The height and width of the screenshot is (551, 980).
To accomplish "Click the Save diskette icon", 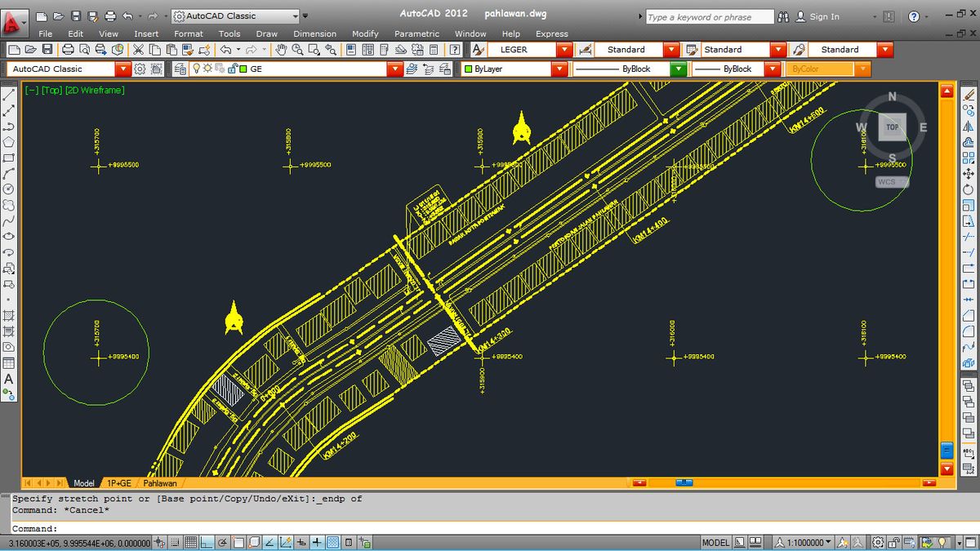I will coord(47,50).
